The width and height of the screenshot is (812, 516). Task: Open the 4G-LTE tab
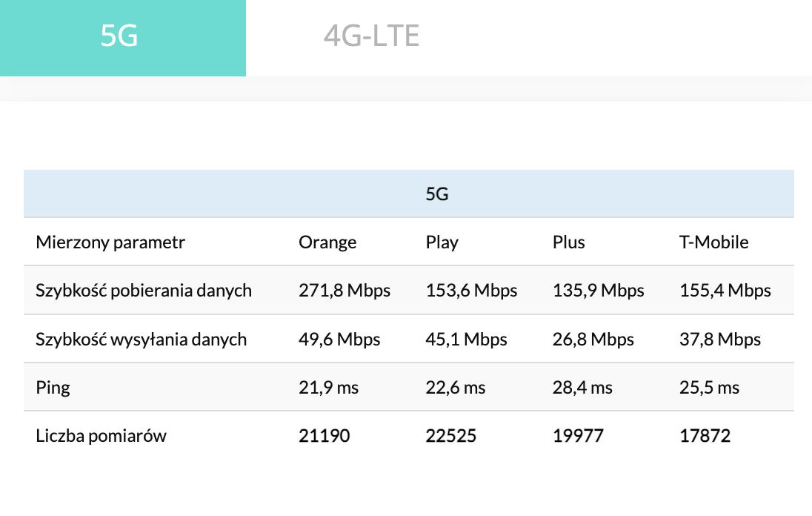point(371,36)
